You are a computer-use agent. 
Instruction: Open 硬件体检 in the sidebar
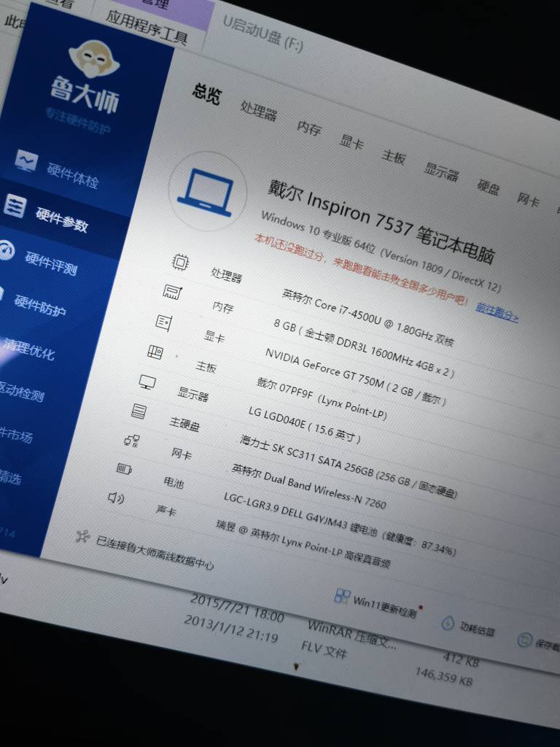coord(72,175)
